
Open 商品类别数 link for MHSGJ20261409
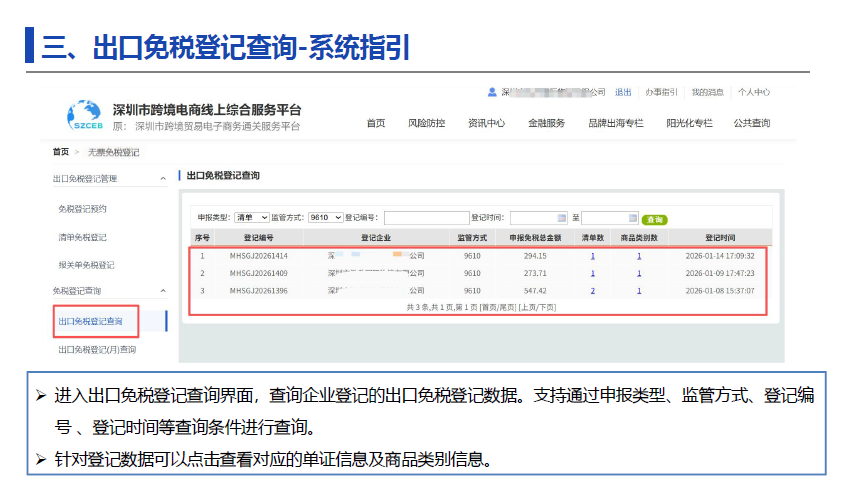(639, 273)
